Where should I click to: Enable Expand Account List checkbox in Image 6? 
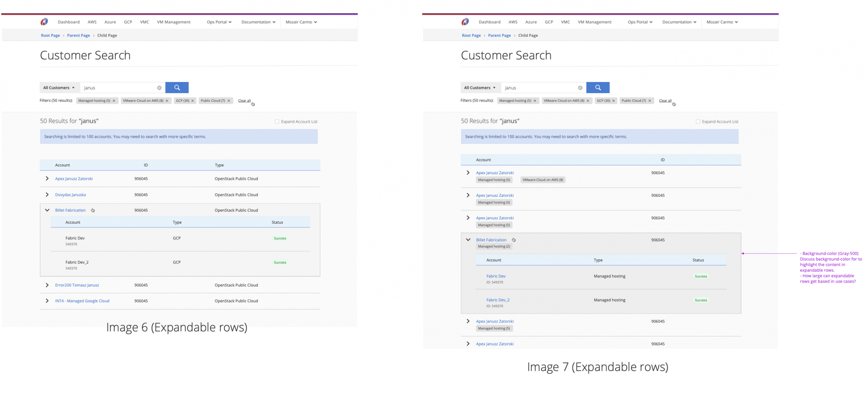click(x=277, y=122)
